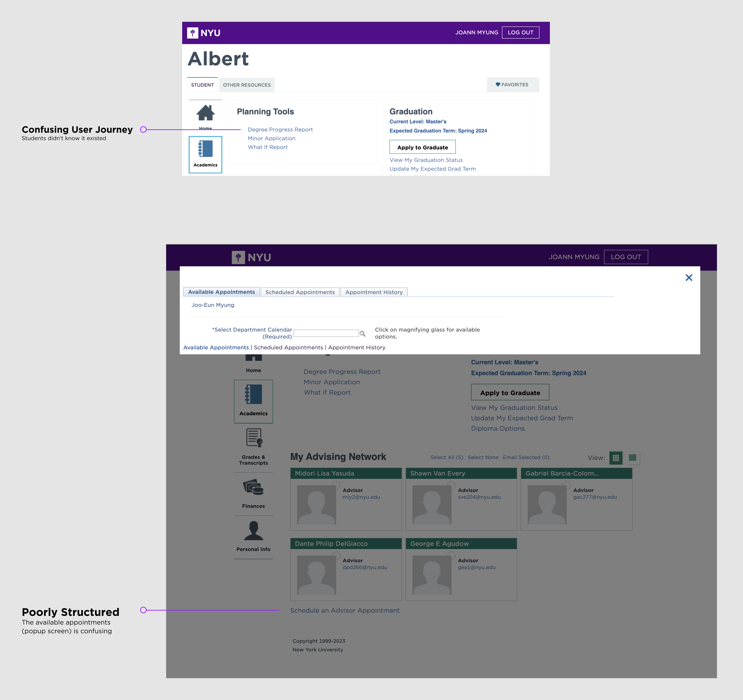
Task: Click the NYU torch logo in top screenshot header
Action: pyautogui.click(x=192, y=33)
